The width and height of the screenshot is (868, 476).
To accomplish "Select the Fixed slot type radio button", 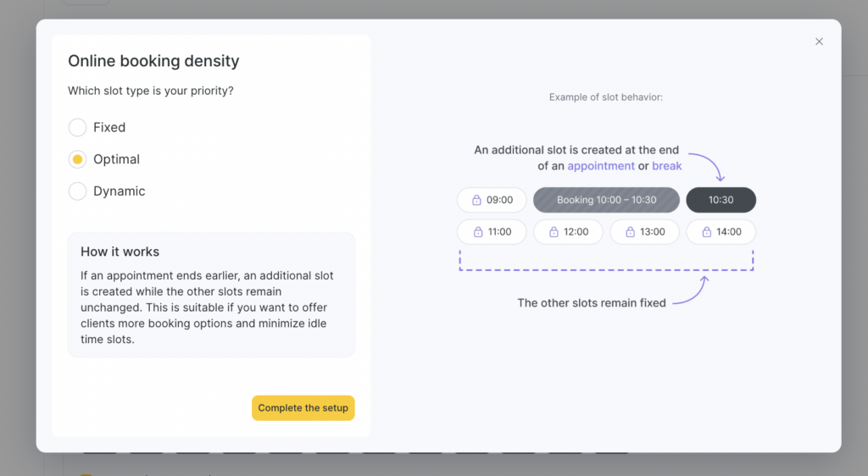I will 78,128.
